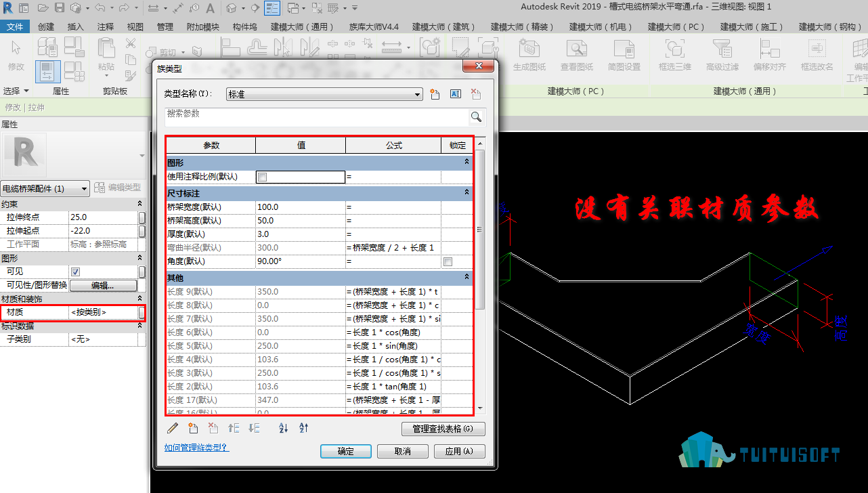Switch to the 附加模块 ribbon tab
The image size is (868, 493).
pyautogui.click(x=203, y=27)
